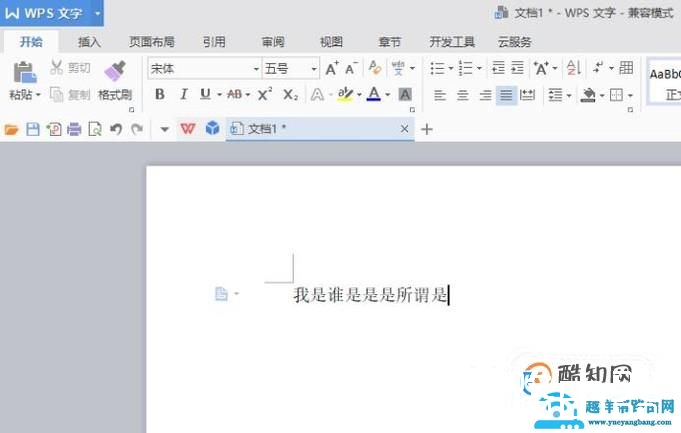Image resolution: width=681 pixels, height=433 pixels.
Task: Center align text
Action: [463, 95]
